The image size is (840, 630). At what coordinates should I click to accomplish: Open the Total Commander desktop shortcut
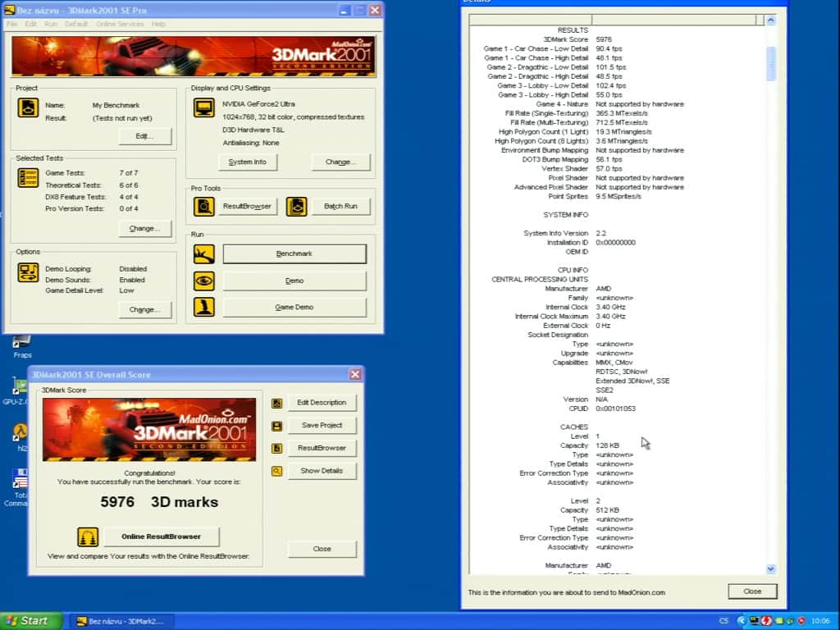coord(19,487)
